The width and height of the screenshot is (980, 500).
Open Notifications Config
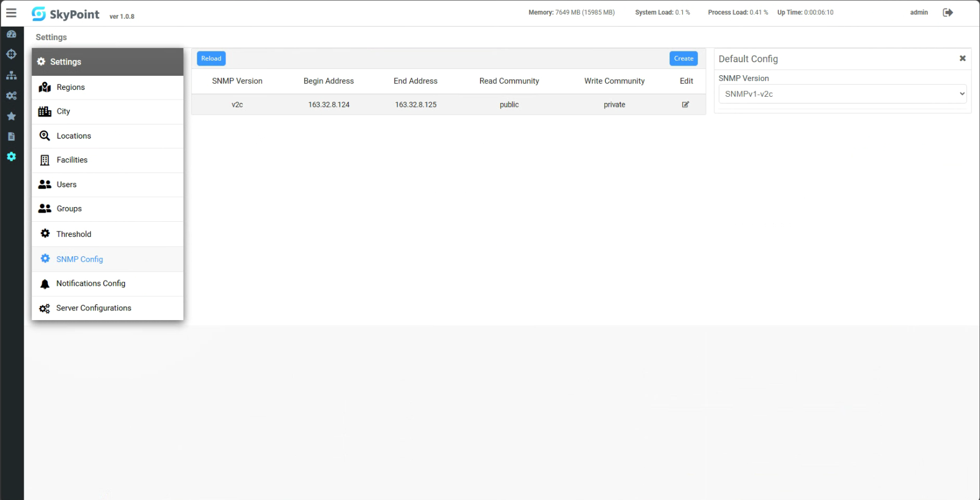click(x=107, y=283)
